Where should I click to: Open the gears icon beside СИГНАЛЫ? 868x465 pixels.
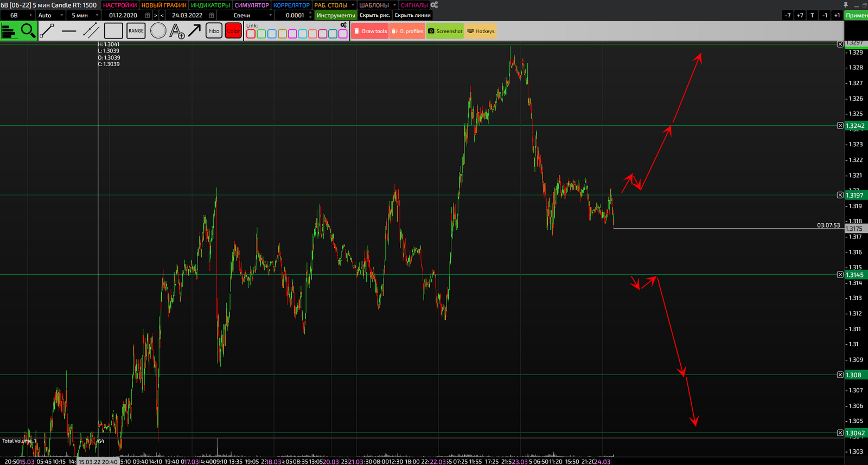tap(434, 5)
